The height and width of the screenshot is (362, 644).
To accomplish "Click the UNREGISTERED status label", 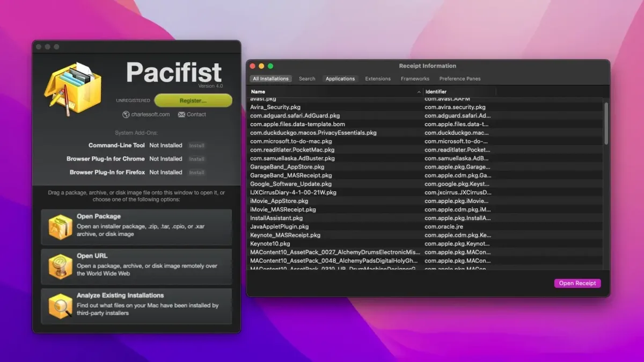I will coord(133,100).
